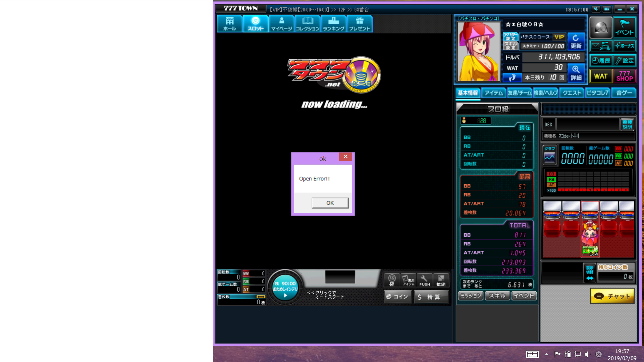Screen dimensions: 644x362
Task: Open the グラフ graph icon
Action: [550, 155]
